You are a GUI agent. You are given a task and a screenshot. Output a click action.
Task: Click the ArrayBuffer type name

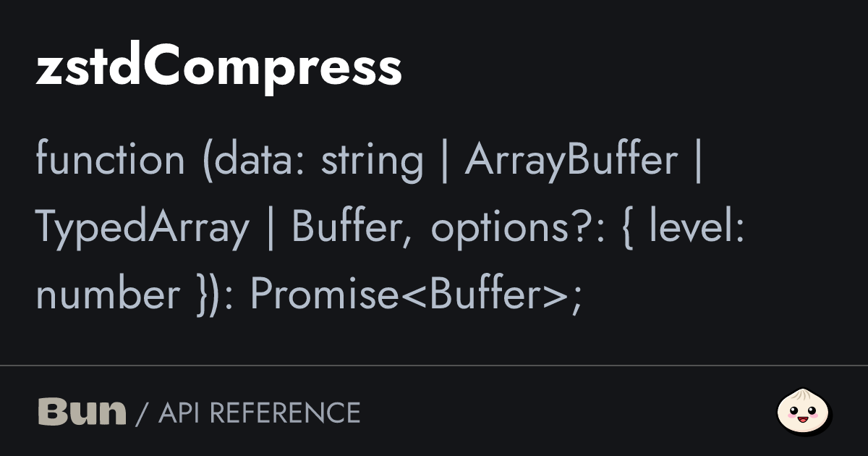(x=571, y=160)
